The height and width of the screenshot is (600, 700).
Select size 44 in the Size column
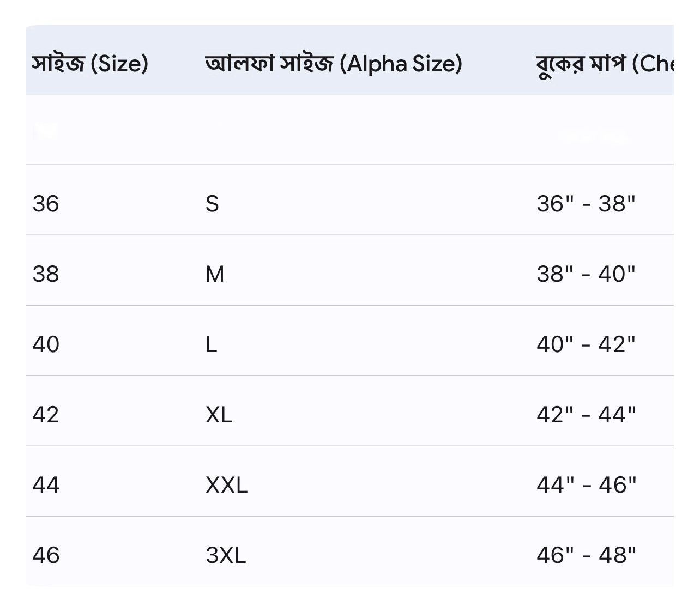pos(46,485)
